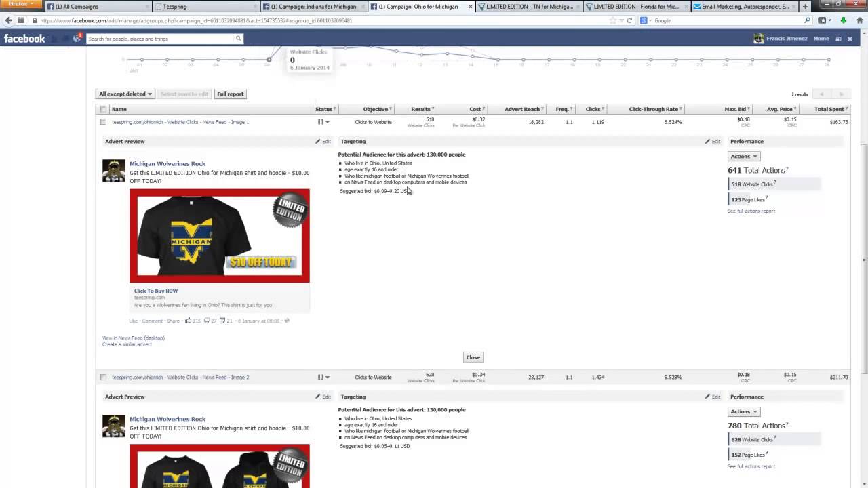Viewport: 868px width, 488px height.
Task: Edit the first Advert Preview
Action: coord(323,142)
